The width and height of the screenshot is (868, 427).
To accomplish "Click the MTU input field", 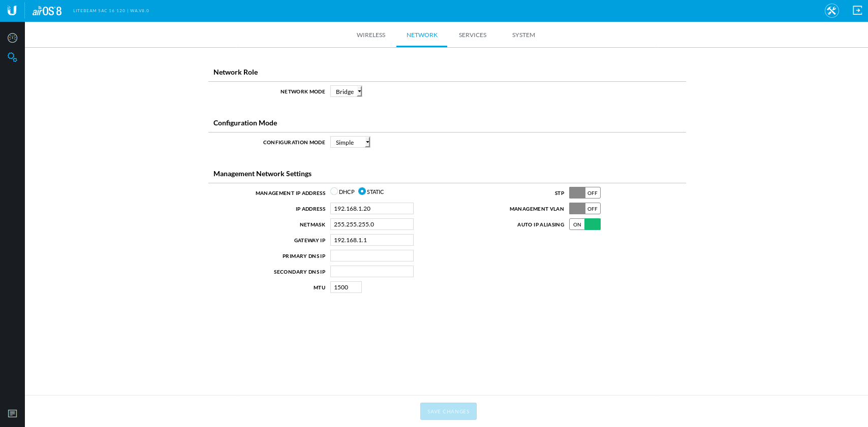I will 346,287.
